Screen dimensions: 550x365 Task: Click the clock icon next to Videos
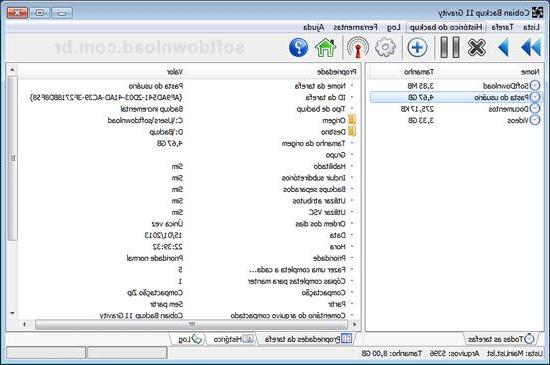coord(535,120)
